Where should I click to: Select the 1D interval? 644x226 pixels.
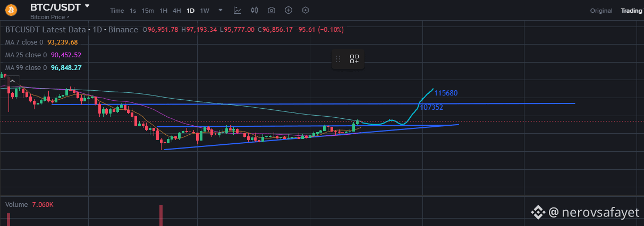coord(190,11)
